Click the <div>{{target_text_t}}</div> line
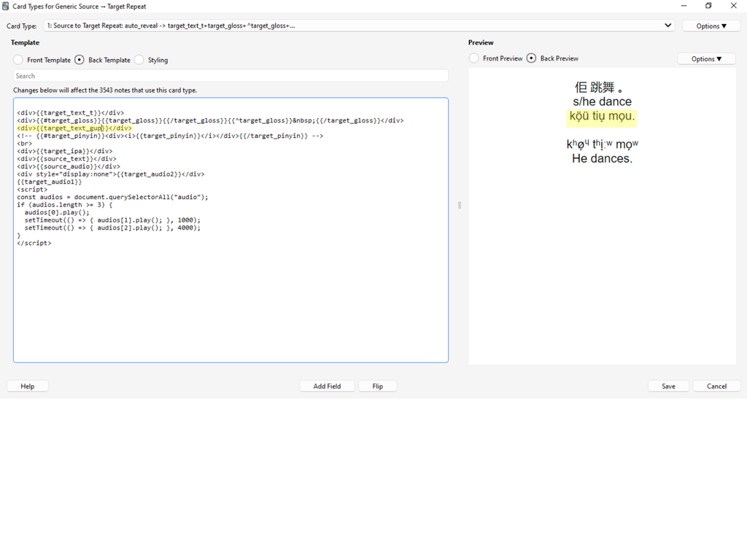Viewport: 747px width, 560px height. 71,113
